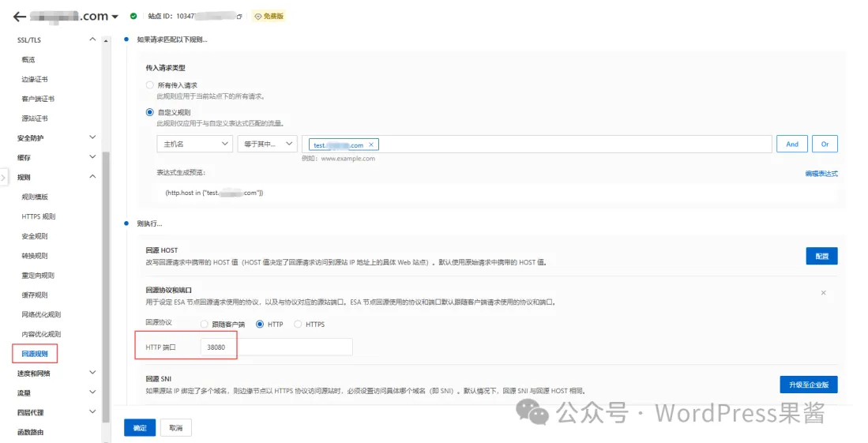Expand the 安全防护 sidebar section
The image size is (868, 443).
[92, 137]
